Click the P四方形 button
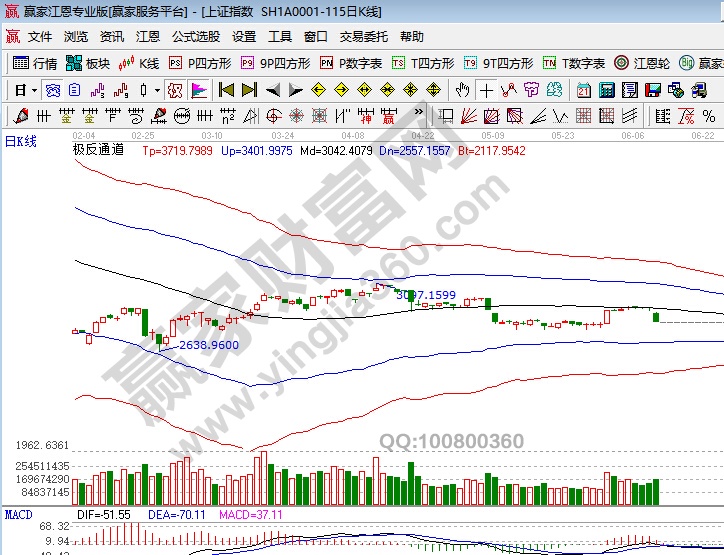 (x=199, y=63)
